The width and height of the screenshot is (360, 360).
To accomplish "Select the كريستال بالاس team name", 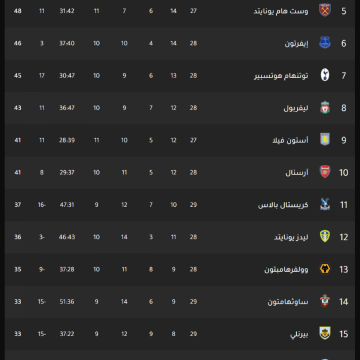I will 283,205.
